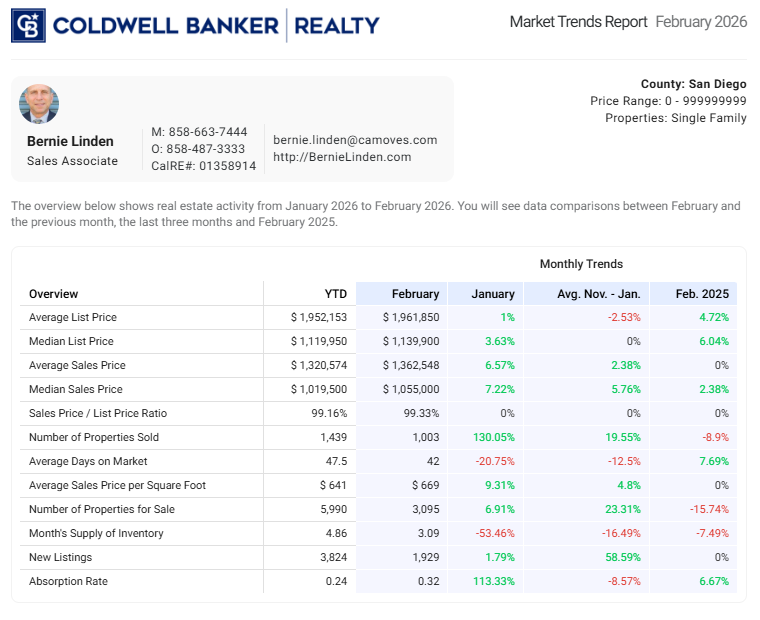The height and width of the screenshot is (620, 760).
Task: Select the Median Sales Price row label
Action: pos(76,390)
